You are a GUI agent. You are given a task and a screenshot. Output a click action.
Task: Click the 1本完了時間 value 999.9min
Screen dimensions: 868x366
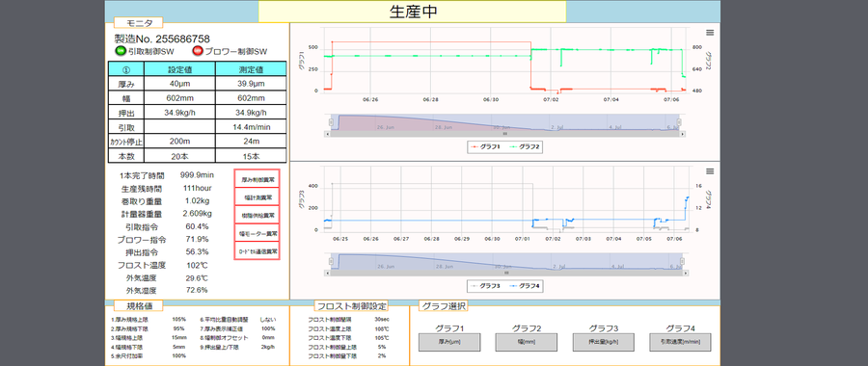[197, 175]
